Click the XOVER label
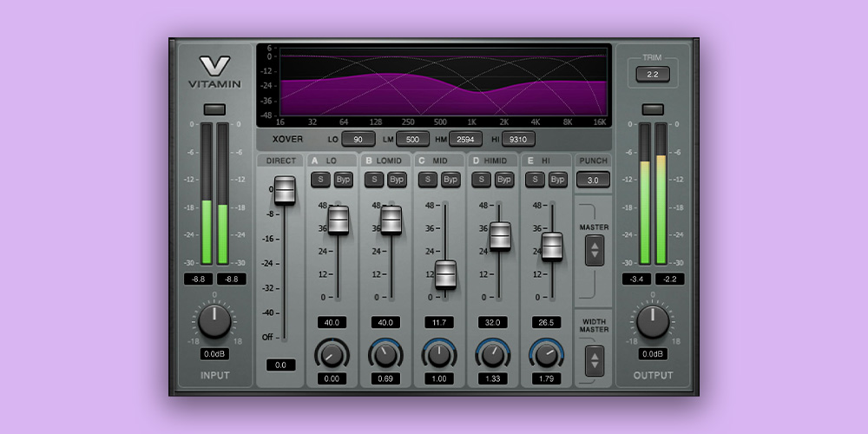868x434 pixels. pos(288,139)
